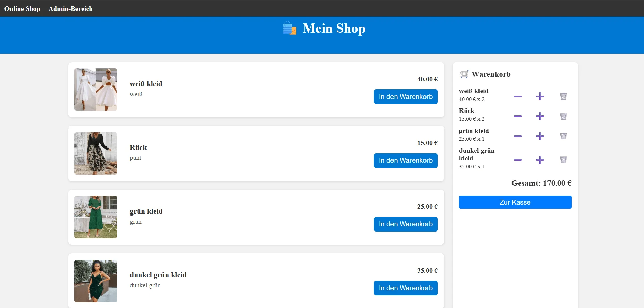The width and height of the screenshot is (644, 308).
Task: Add grün kleid to the Warenkorb
Action: tap(406, 224)
